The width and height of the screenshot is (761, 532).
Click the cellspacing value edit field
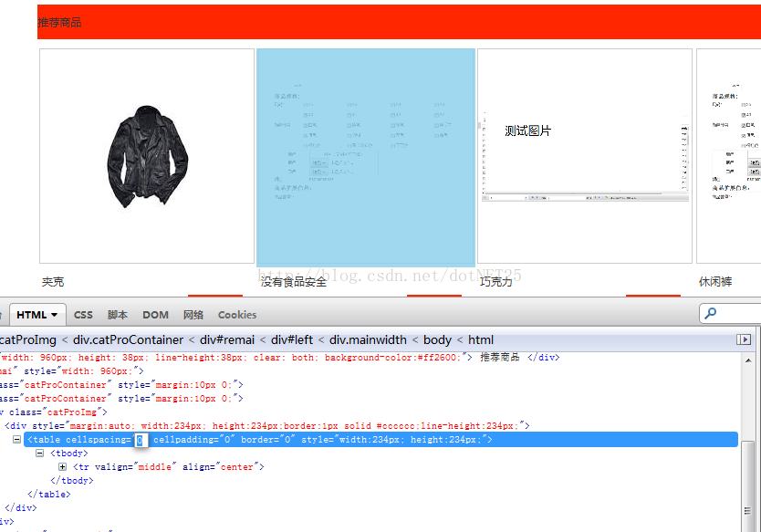point(141,440)
